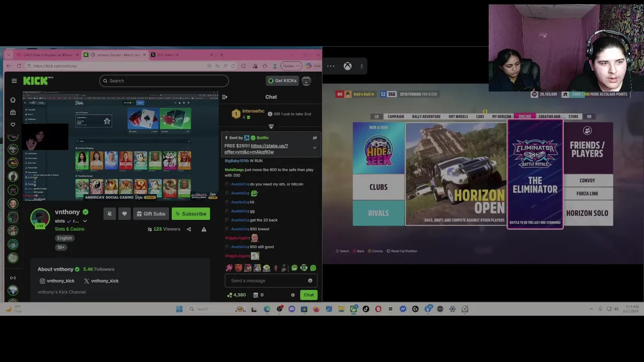The width and height of the screenshot is (644, 362).
Task: Open the Xbox icon in game bar
Action: [x=347, y=66]
